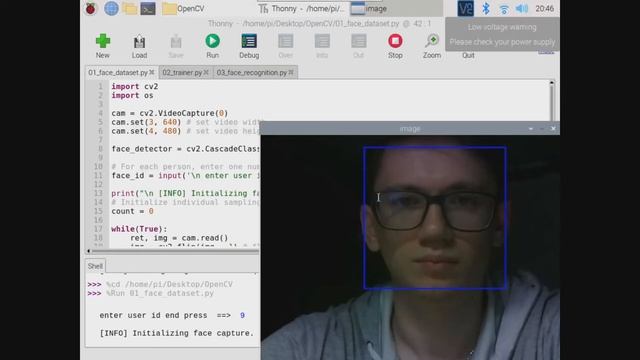
Task: Click the Low voltage warning notification
Action: tap(502, 35)
